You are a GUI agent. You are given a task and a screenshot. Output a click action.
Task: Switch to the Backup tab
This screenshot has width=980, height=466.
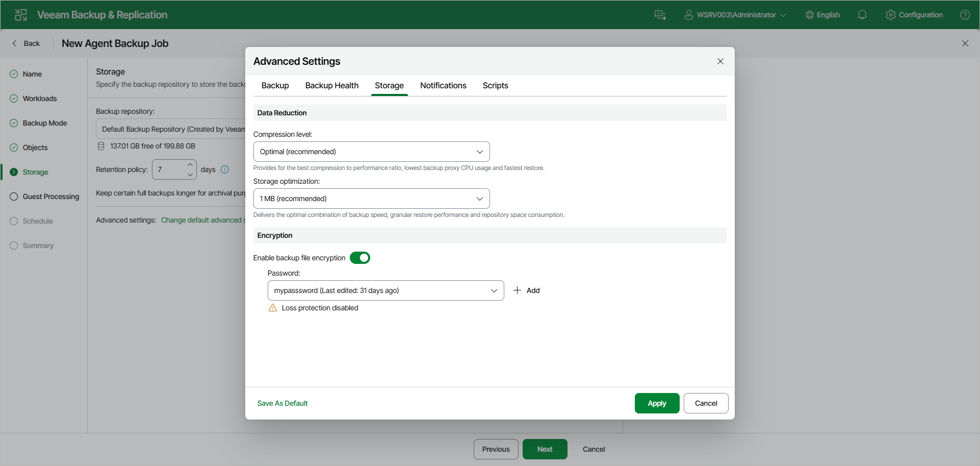point(275,85)
